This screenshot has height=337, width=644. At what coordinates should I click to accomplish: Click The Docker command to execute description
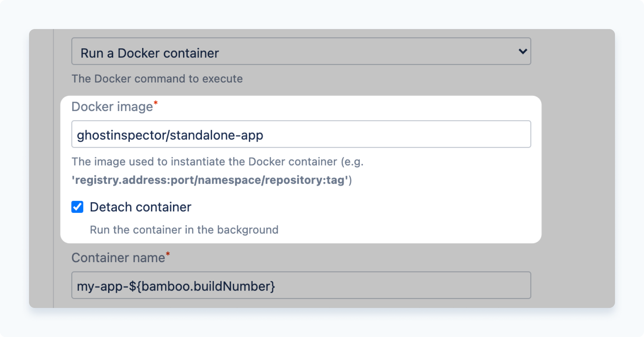click(157, 78)
